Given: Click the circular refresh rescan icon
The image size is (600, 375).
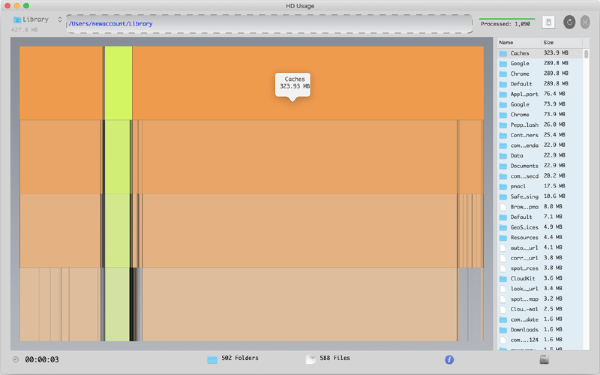Looking at the screenshot, I should pos(569,22).
